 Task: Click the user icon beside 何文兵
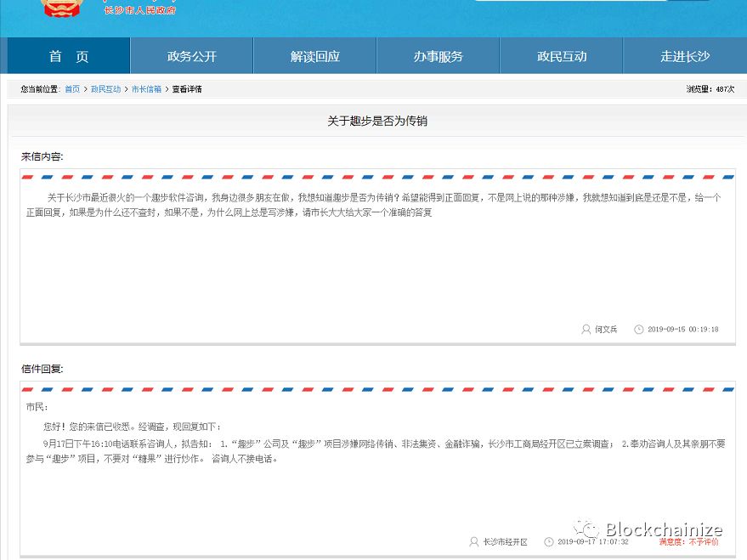click(x=586, y=329)
